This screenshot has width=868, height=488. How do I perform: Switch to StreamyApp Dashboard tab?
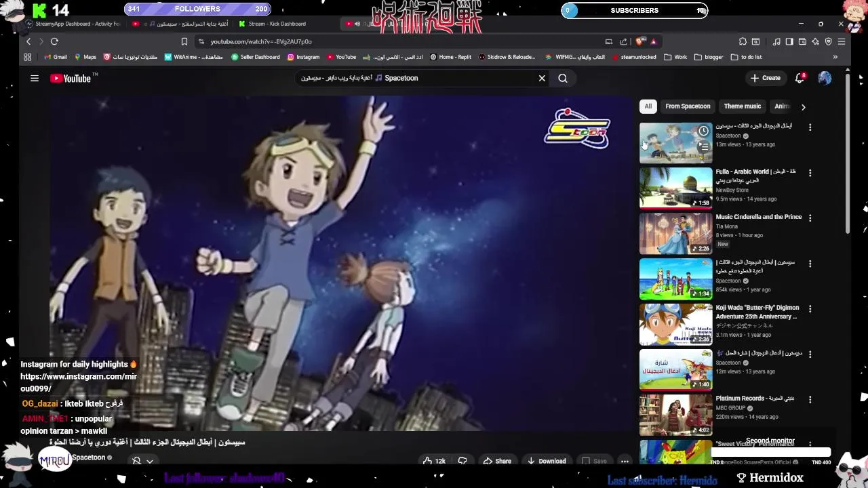tap(76, 24)
